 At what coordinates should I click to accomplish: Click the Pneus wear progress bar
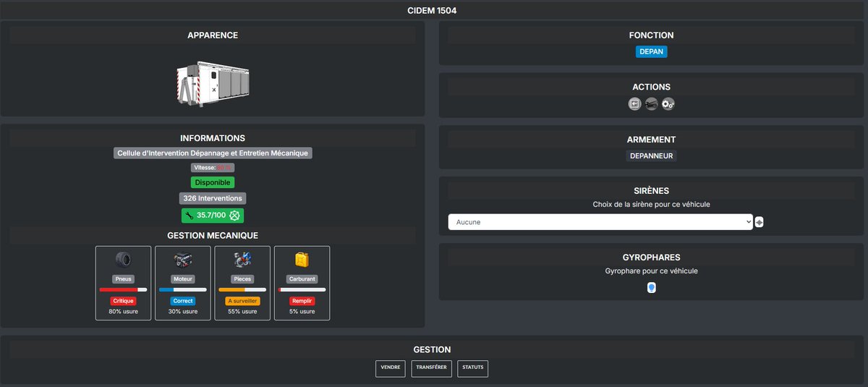point(123,290)
